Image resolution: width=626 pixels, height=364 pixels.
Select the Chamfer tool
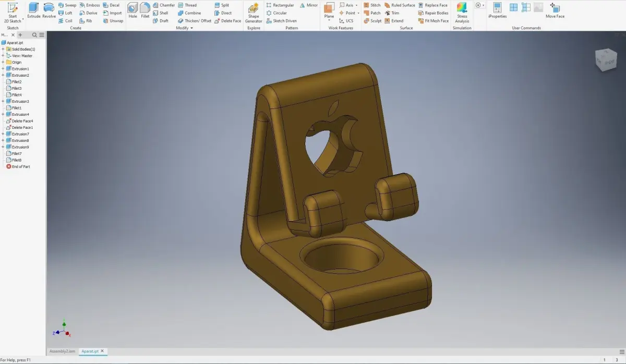(x=164, y=5)
